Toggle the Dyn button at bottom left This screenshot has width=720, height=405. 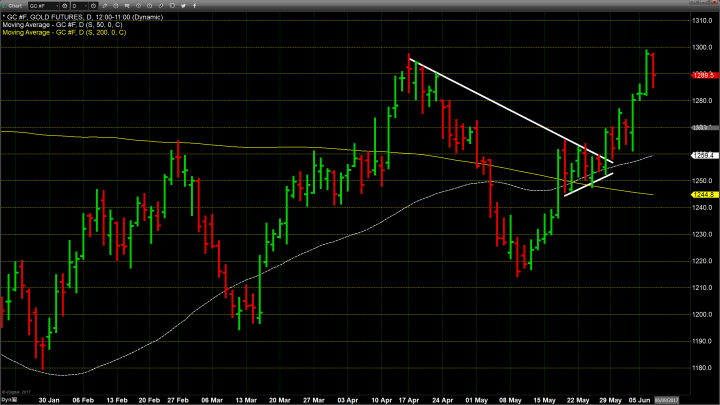pyautogui.click(x=8, y=398)
